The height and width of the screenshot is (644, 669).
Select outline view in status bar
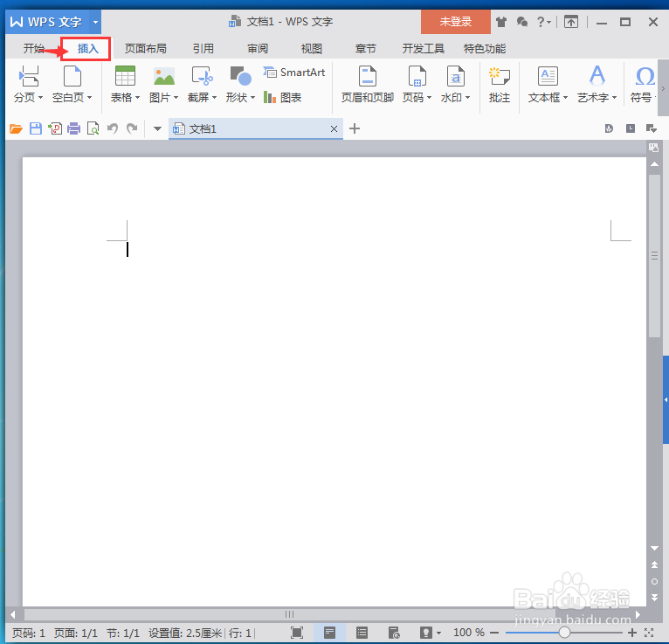tap(362, 633)
